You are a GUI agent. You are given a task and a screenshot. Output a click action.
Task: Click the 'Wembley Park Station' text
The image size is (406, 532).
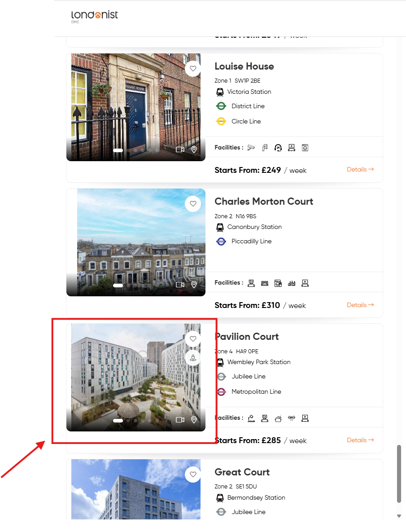tap(259, 362)
